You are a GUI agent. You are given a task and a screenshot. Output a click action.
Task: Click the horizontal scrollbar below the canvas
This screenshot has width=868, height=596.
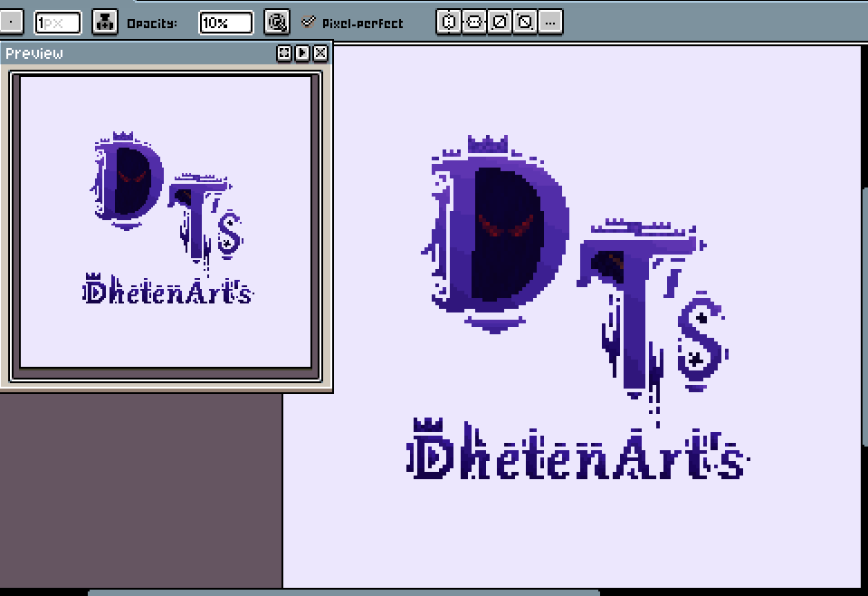[x=343, y=592]
